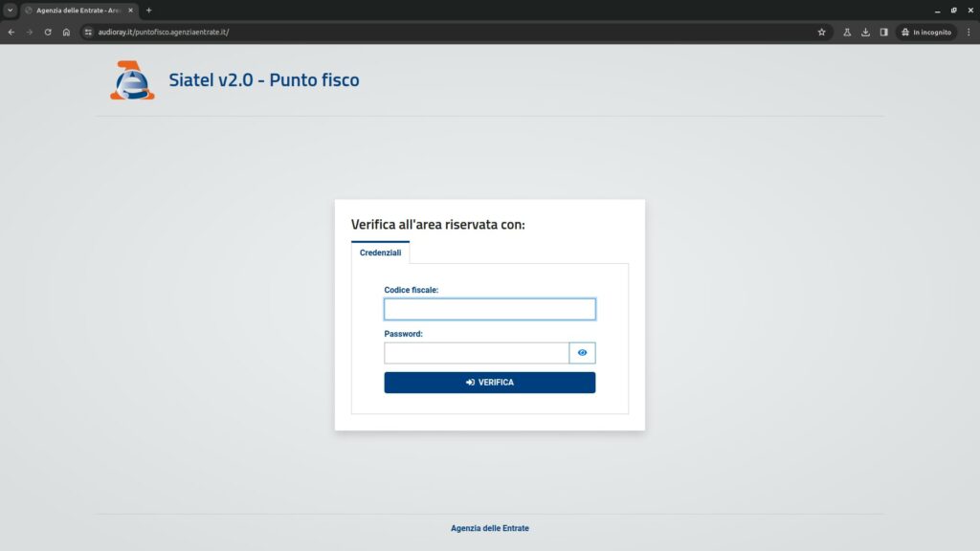Image resolution: width=980 pixels, height=551 pixels.
Task: Go back to the previous page
Action: point(11,32)
